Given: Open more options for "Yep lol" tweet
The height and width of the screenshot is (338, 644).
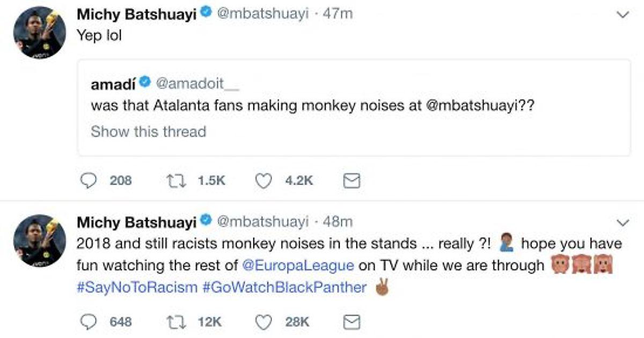Looking at the screenshot, I should pyautogui.click(x=623, y=16).
